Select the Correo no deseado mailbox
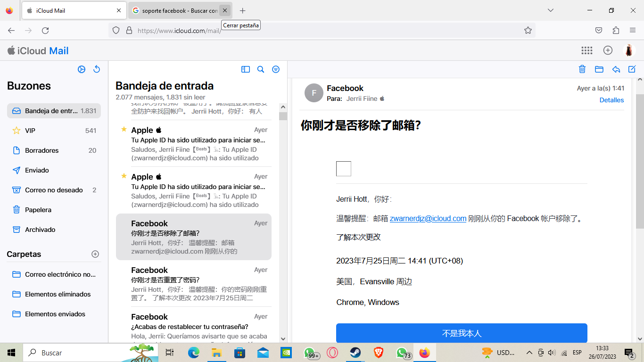This screenshot has width=644, height=362. tap(54, 190)
